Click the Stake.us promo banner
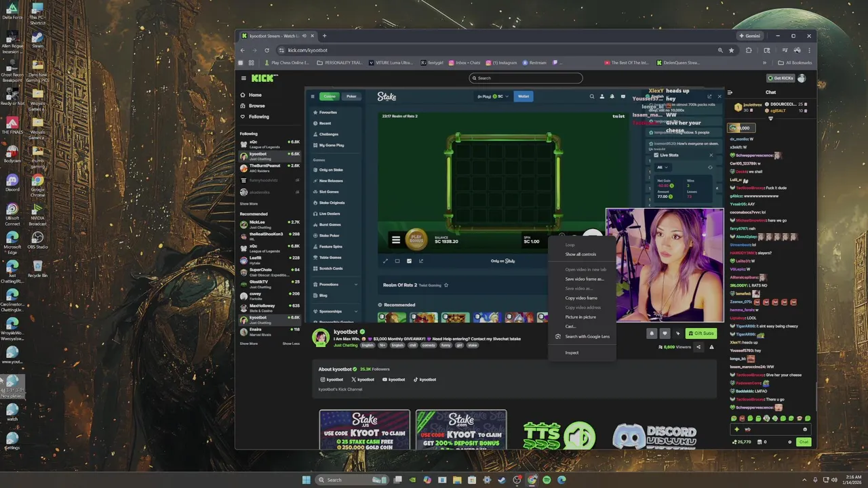Viewport: 868px width, 488px height. point(365,430)
